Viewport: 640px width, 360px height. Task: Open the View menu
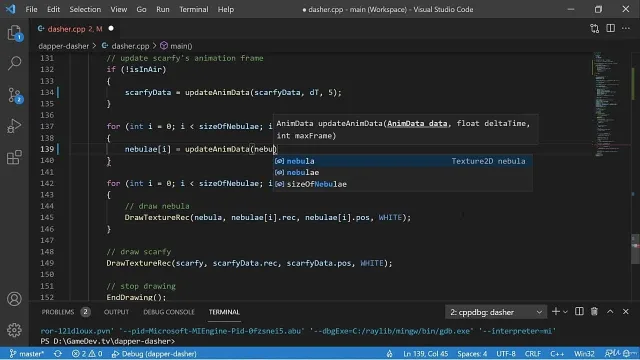click(118, 9)
